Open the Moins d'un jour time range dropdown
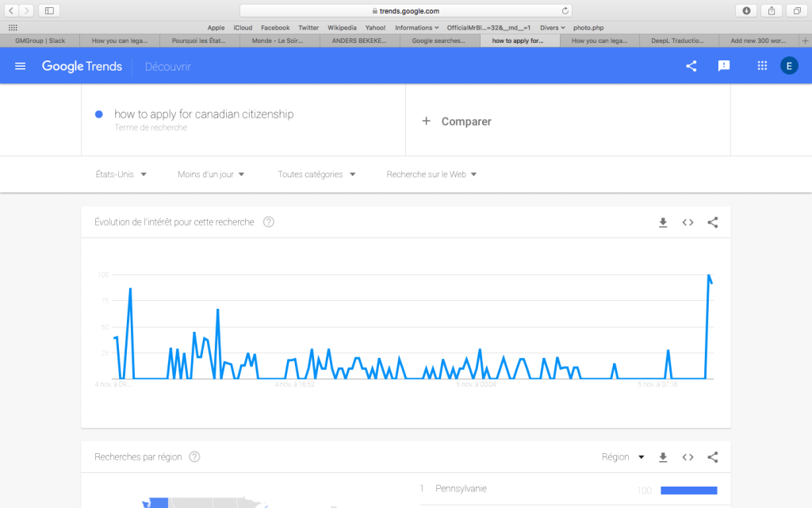 (x=211, y=175)
